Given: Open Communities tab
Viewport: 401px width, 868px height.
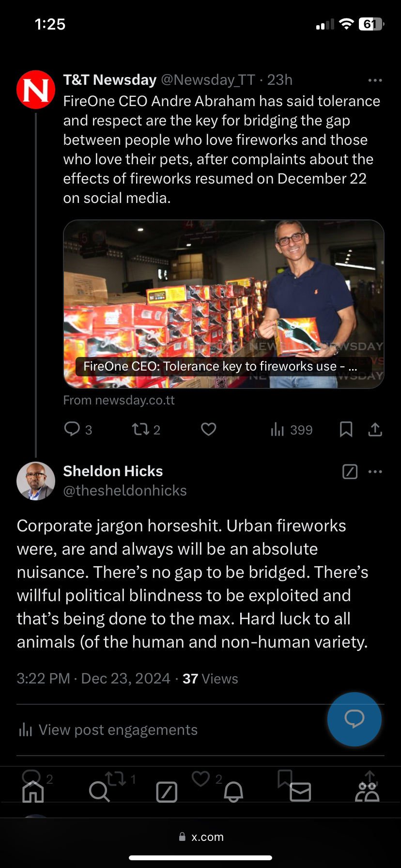Looking at the screenshot, I should click(x=367, y=792).
